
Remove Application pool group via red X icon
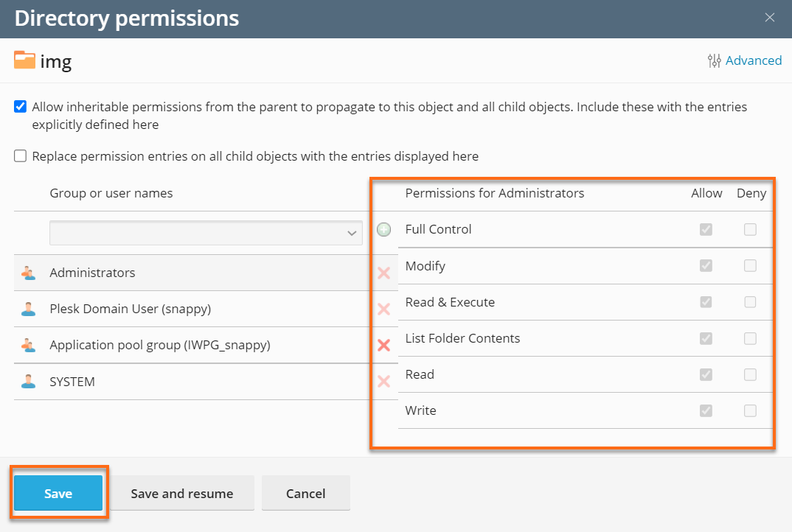point(383,345)
